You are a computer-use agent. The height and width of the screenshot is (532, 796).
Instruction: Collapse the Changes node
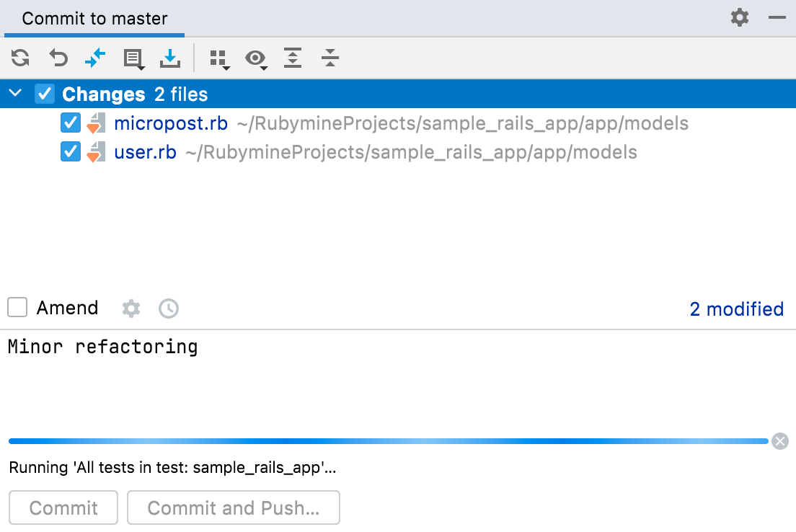[x=14, y=93]
